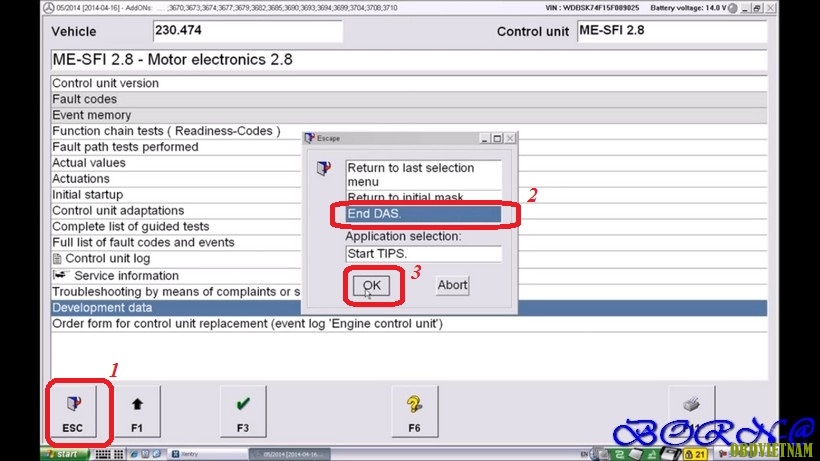Maximize the Escape dialog window

coord(497,138)
